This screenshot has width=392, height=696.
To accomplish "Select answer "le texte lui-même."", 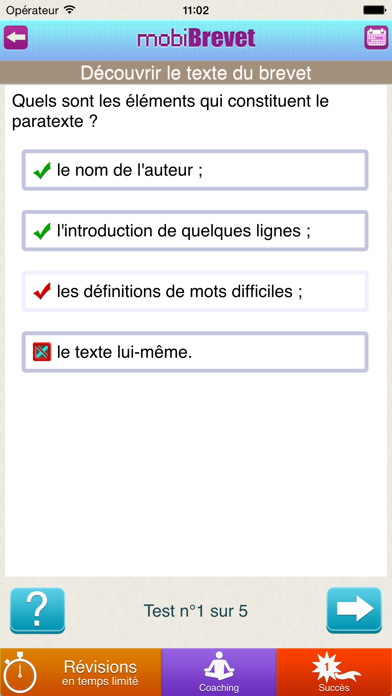I will [195, 352].
